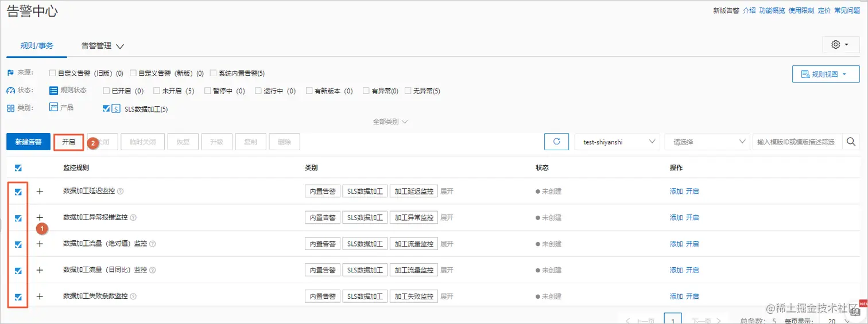Click help icon beside 数据加工流量（日同比）监控

coord(153,271)
